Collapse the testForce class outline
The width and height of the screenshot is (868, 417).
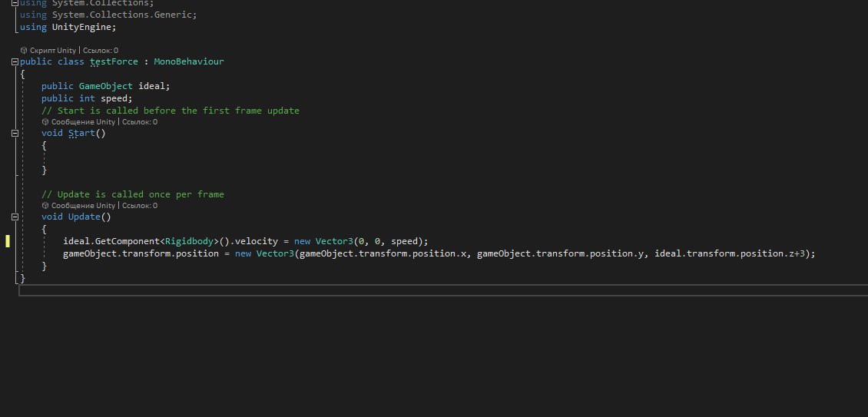[x=15, y=62]
